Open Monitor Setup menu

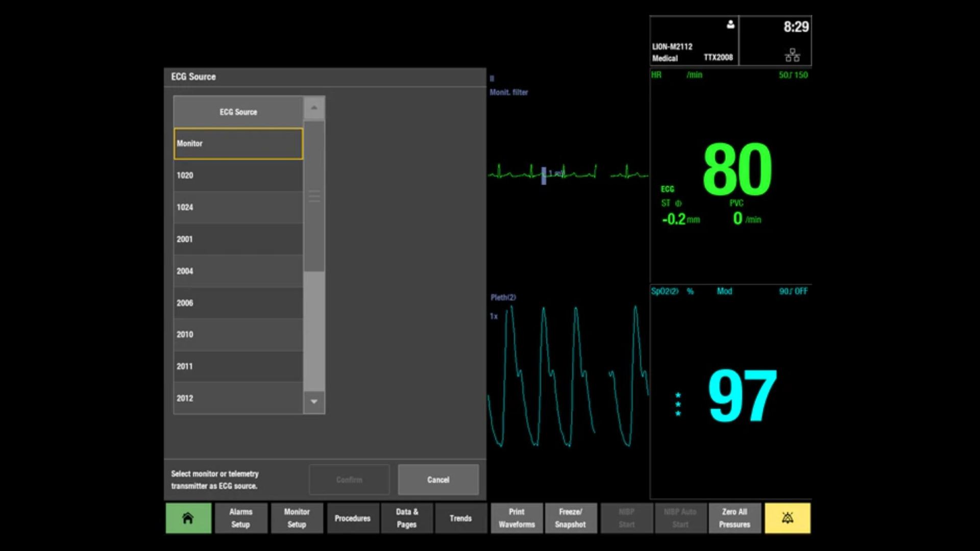297,518
